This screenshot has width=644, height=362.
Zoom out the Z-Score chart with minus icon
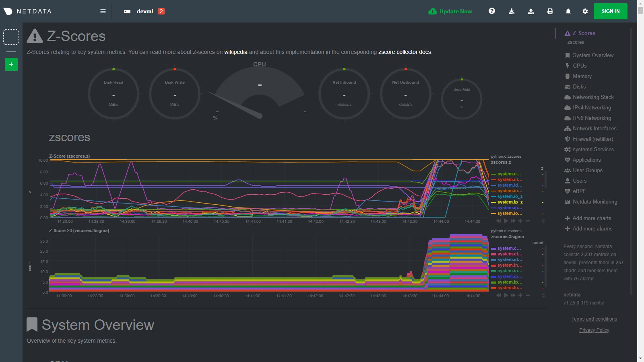(528, 221)
